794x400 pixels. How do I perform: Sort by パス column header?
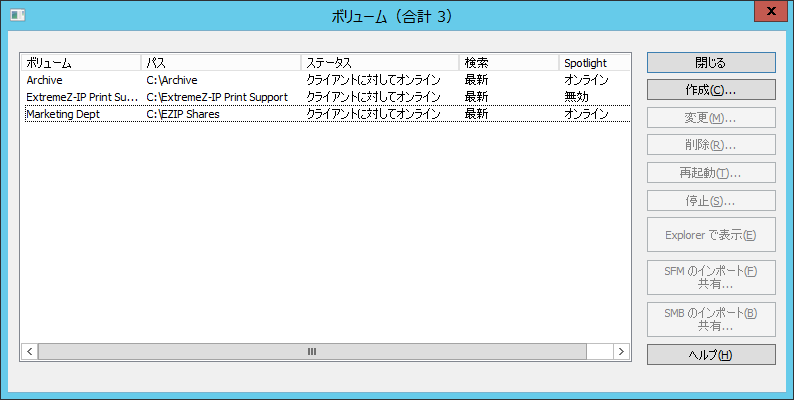click(220, 62)
